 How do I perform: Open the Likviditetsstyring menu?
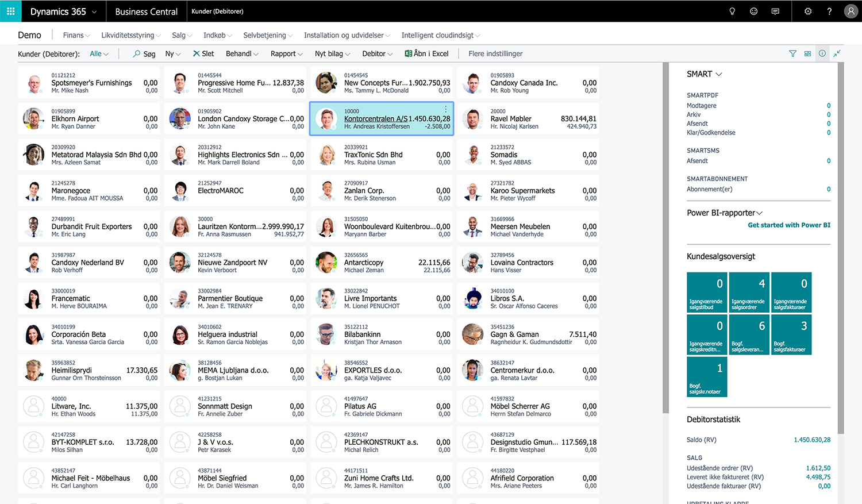131,35
